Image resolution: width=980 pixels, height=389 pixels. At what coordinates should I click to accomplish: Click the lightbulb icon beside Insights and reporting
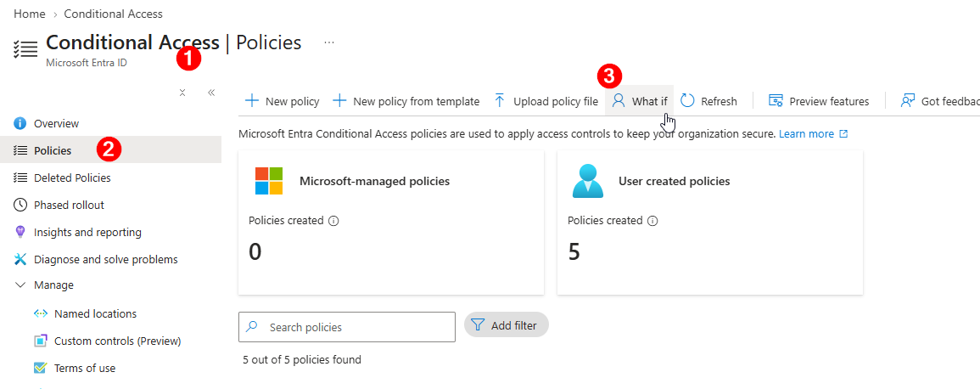pos(20,232)
